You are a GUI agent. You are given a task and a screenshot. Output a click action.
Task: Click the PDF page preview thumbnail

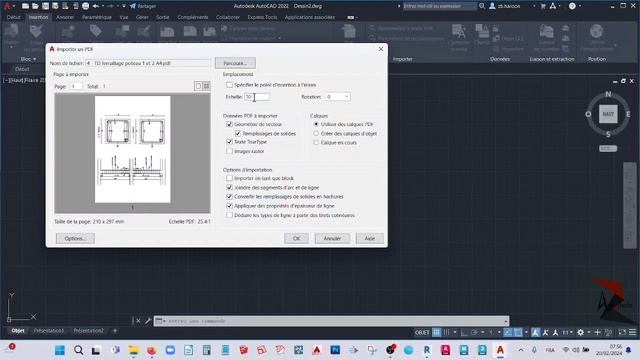(x=133, y=149)
